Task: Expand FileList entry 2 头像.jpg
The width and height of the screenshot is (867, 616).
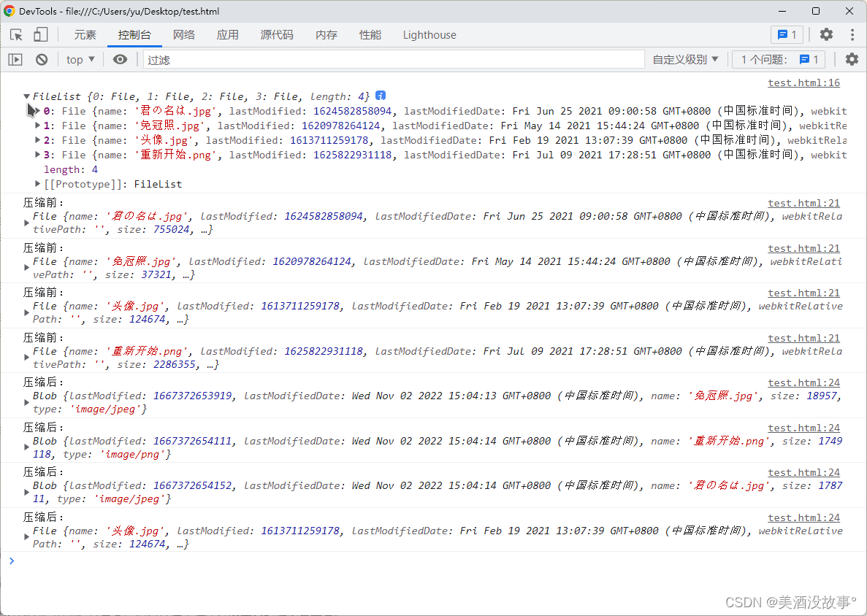Action: pyautogui.click(x=37, y=140)
